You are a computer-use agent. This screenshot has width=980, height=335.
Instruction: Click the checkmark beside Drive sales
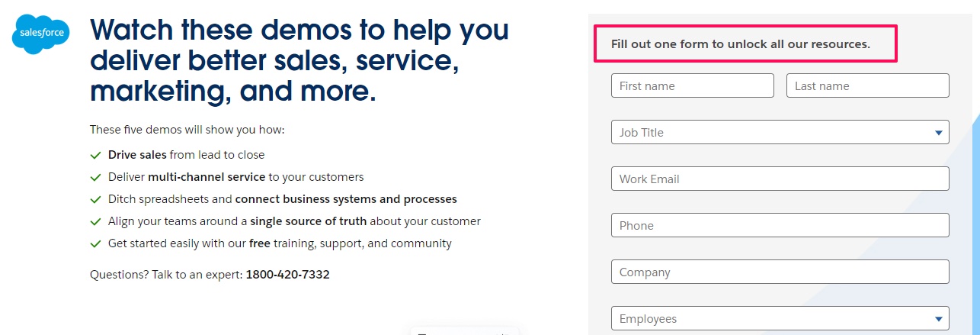point(95,155)
